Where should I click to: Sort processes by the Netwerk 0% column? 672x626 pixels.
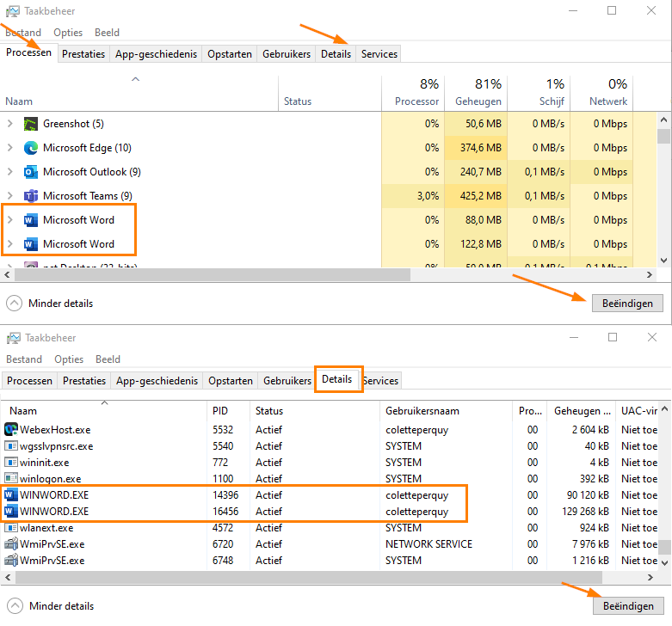tap(601, 93)
